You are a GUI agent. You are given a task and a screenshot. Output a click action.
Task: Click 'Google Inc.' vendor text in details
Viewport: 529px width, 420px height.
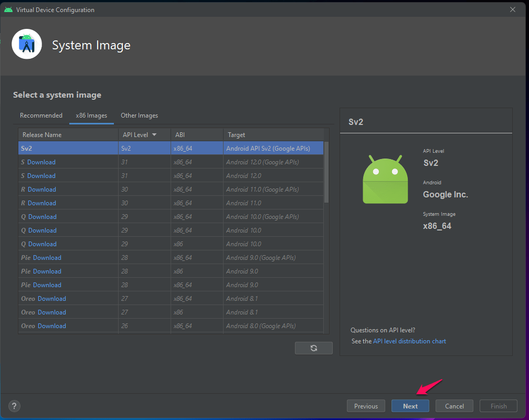pyautogui.click(x=446, y=194)
